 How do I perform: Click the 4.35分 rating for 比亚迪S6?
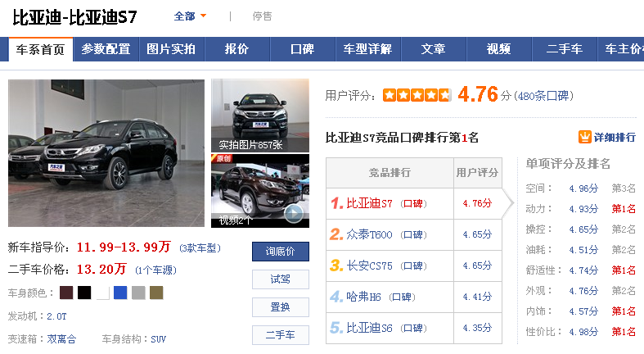(x=477, y=328)
